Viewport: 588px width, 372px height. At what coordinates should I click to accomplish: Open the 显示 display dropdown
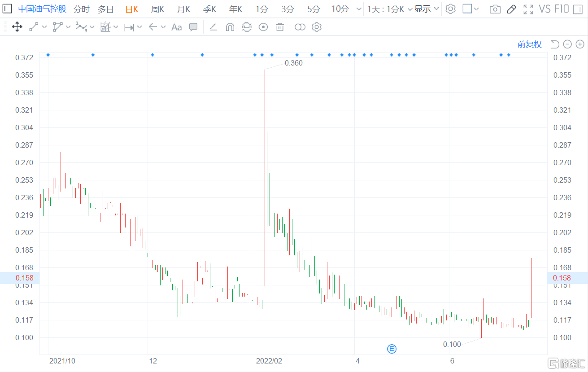pos(427,9)
